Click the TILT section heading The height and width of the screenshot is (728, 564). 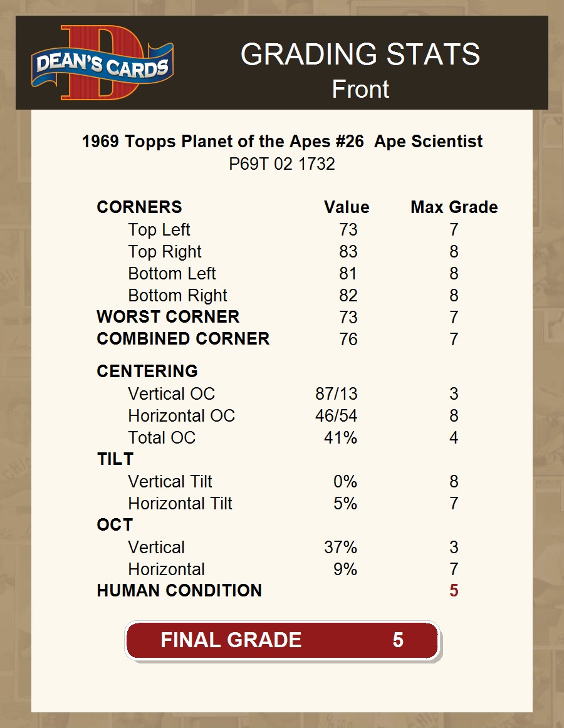[x=115, y=459]
